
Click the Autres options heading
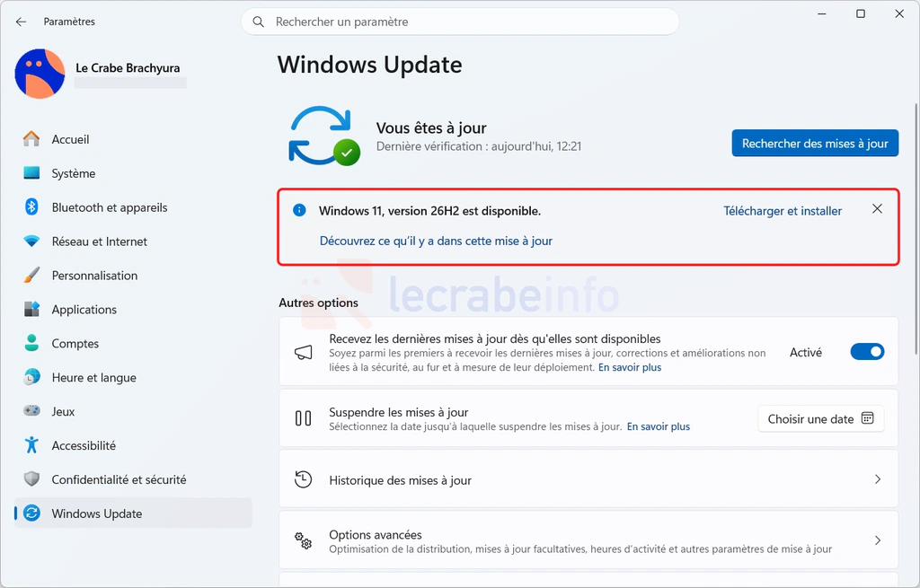click(319, 303)
